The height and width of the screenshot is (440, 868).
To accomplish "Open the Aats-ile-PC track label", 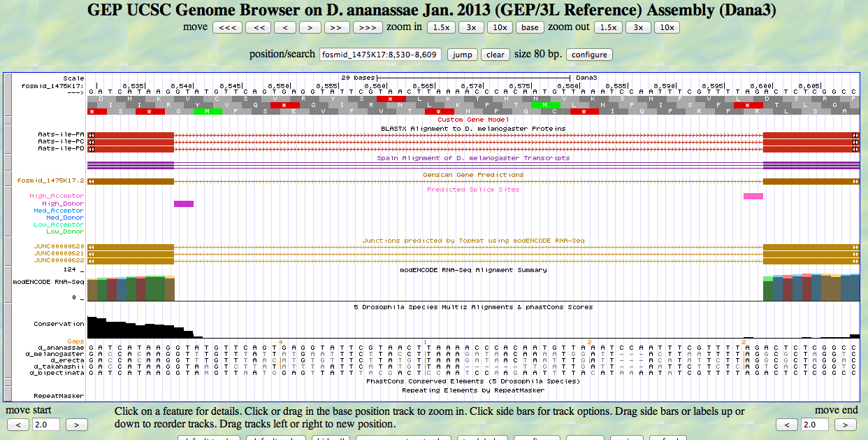I will tap(61, 141).
